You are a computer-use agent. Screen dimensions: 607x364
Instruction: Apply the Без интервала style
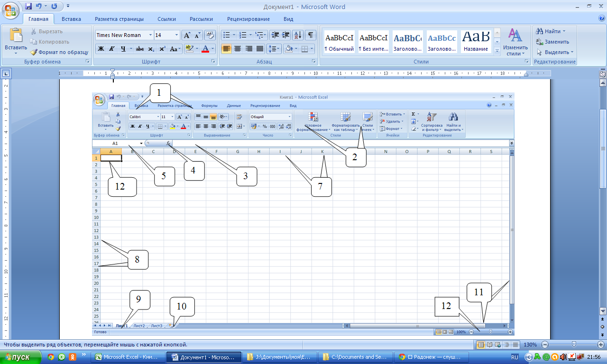[x=374, y=42]
